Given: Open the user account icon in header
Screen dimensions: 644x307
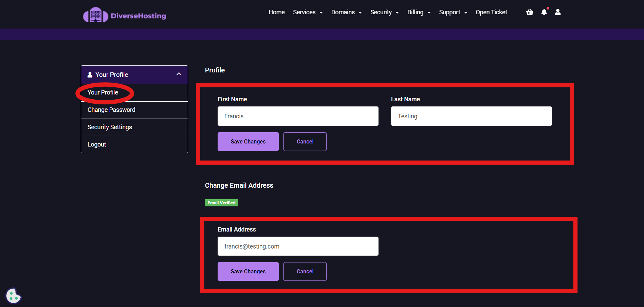Looking at the screenshot, I should tap(558, 12).
